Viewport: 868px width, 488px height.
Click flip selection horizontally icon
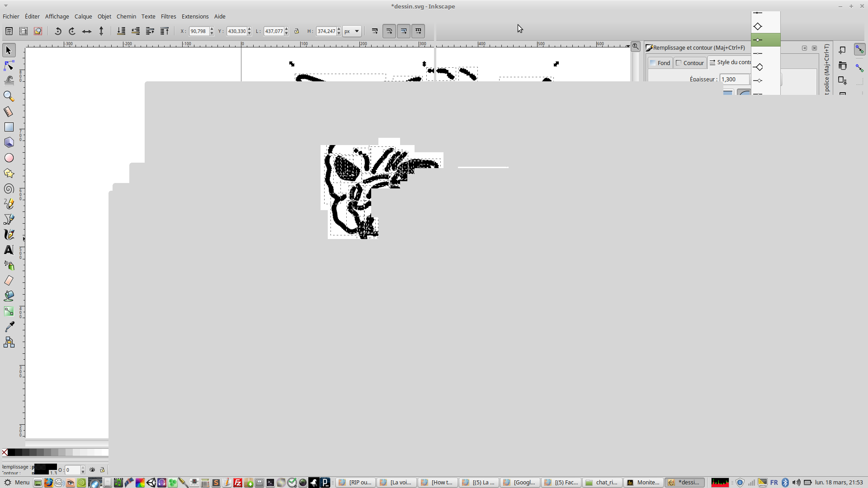(87, 31)
